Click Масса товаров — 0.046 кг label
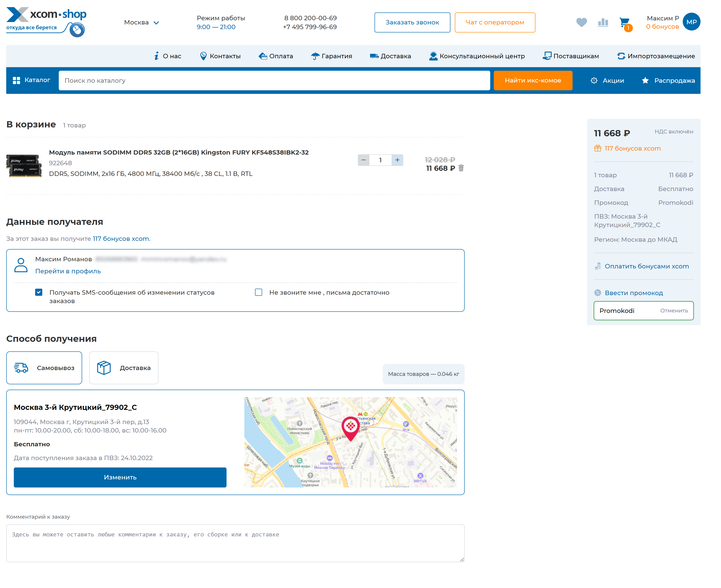 (423, 374)
